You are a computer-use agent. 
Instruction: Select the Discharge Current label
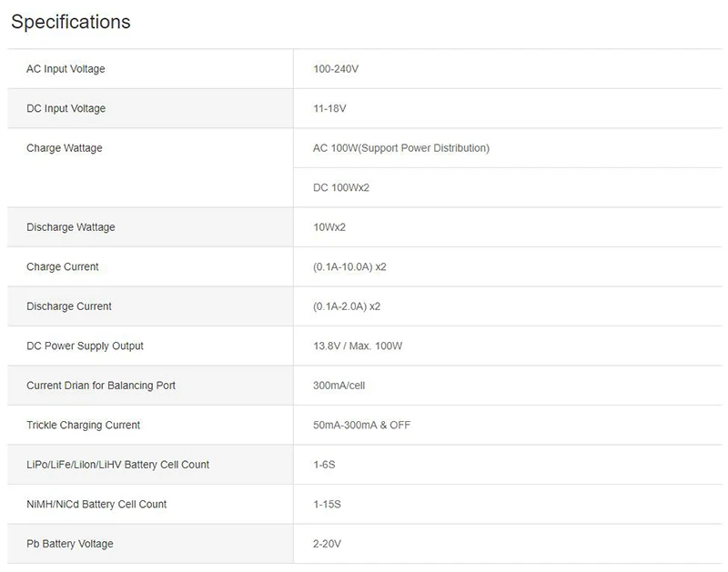coord(69,306)
